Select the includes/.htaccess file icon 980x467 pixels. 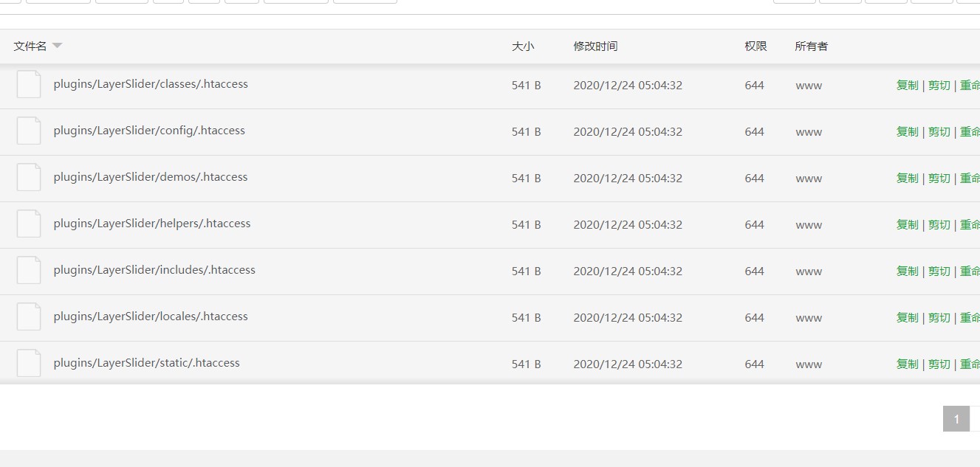coord(29,271)
